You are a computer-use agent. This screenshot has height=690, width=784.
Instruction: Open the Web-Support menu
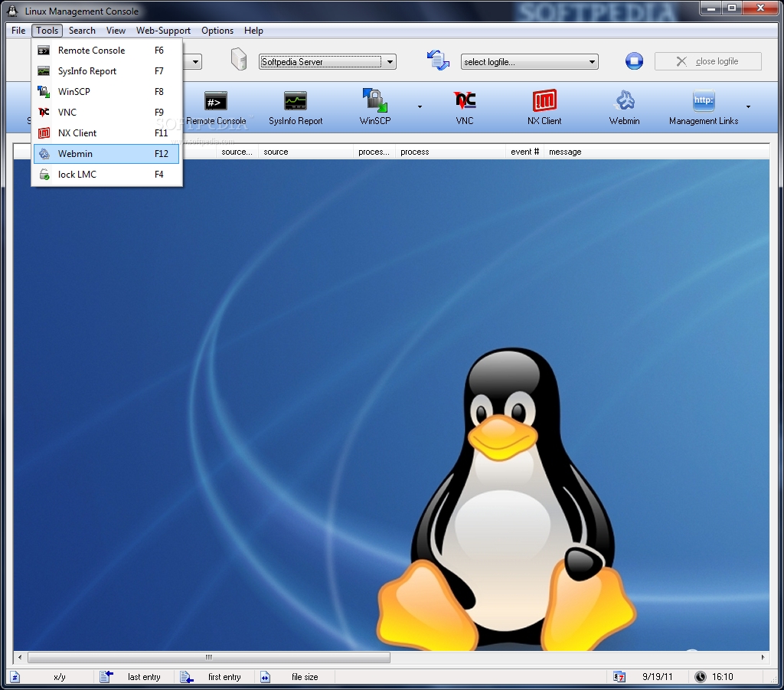point(163,31)
